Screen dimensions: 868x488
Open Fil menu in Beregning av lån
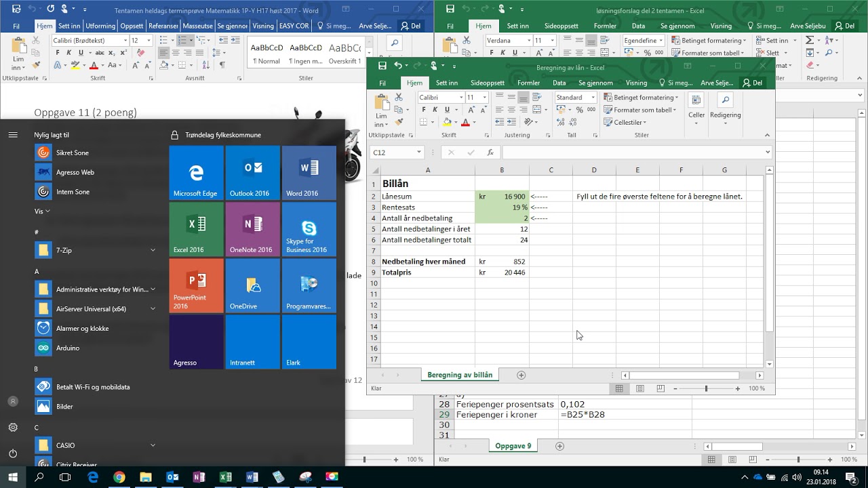coord(382,83)
